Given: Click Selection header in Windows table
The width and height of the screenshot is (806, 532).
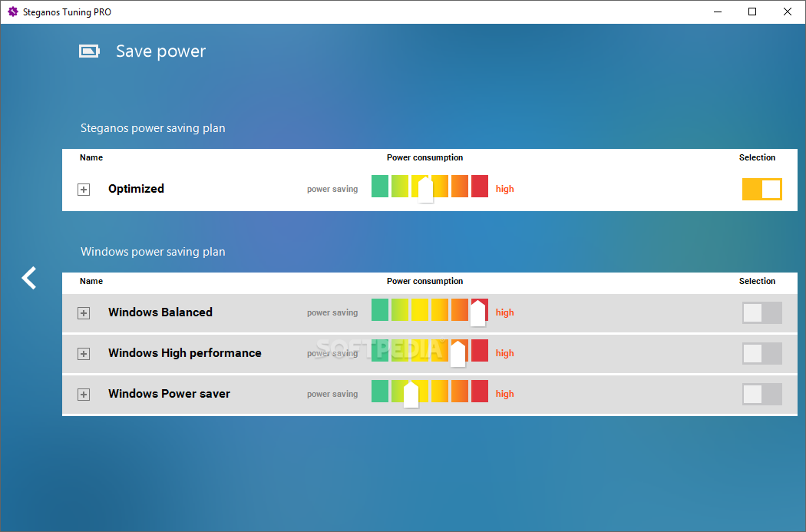Looking at the screenshot, I should [757, 281].
